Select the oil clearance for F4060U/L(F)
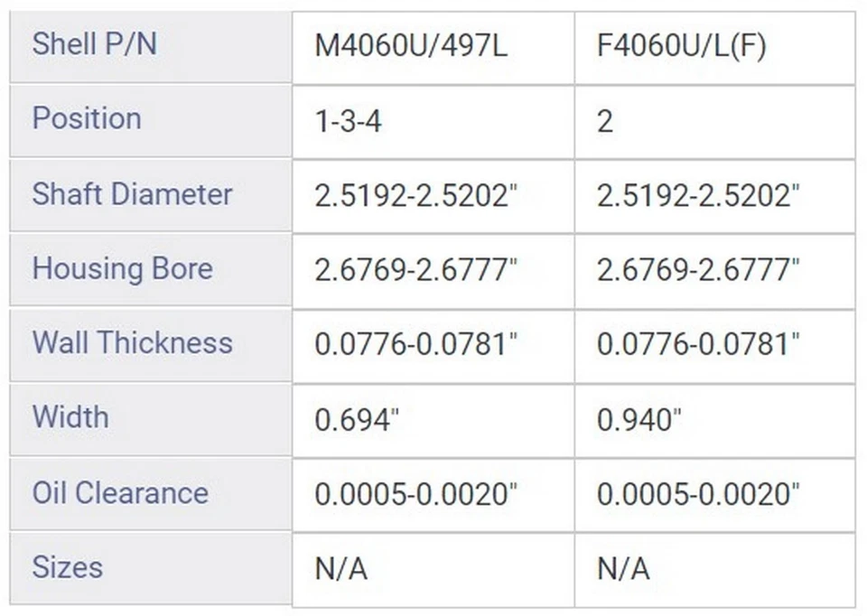 click(x=698, y=494)
